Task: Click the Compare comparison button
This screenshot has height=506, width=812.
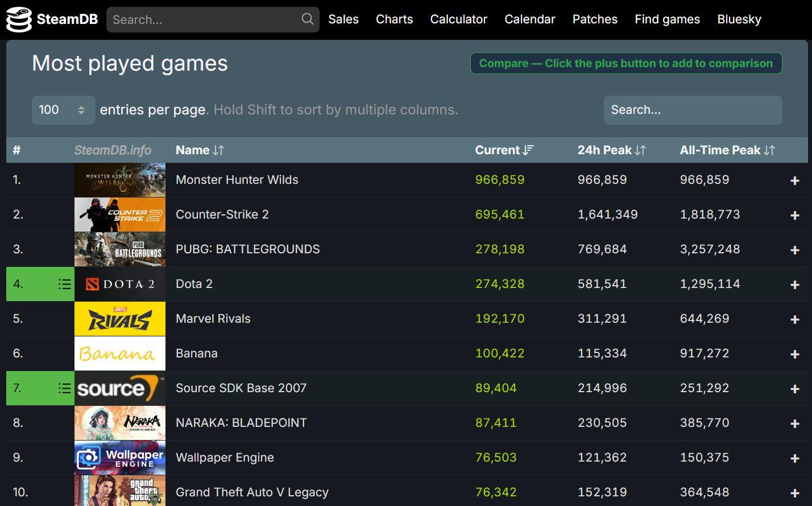Action: (626, 63)
